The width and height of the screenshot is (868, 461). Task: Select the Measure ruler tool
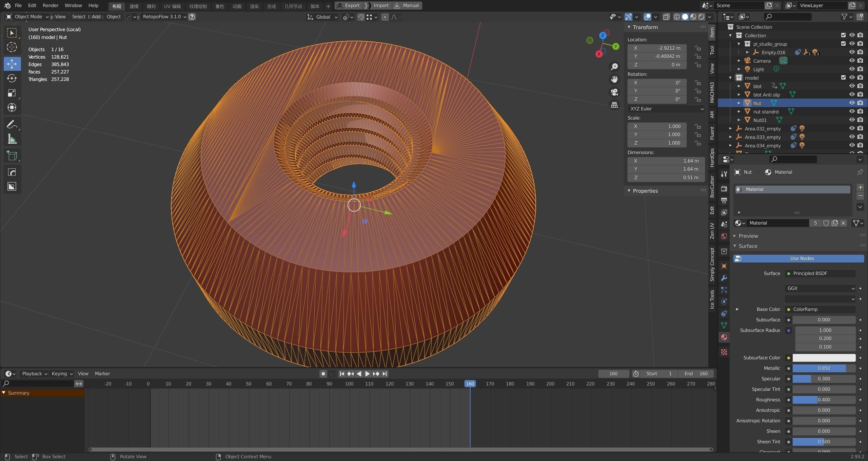point(12,139)
